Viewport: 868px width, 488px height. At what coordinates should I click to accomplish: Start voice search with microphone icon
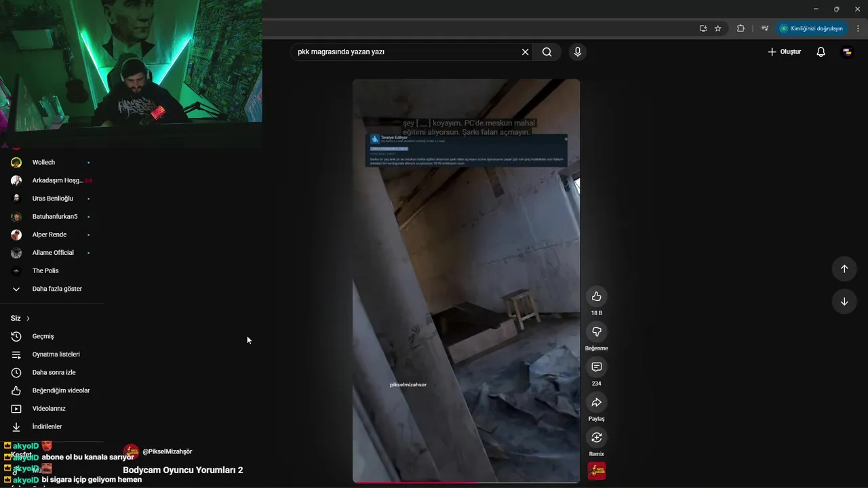(x=577, y=52)
